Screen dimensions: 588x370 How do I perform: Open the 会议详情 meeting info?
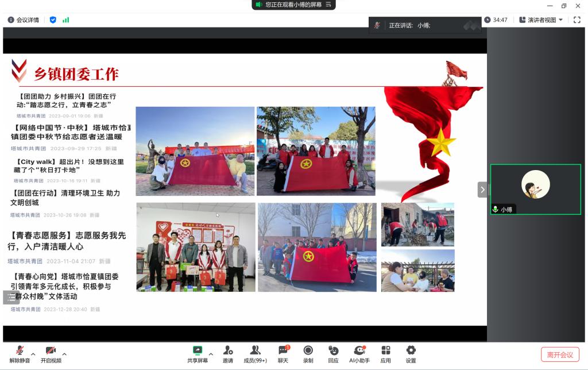(24, 20)
